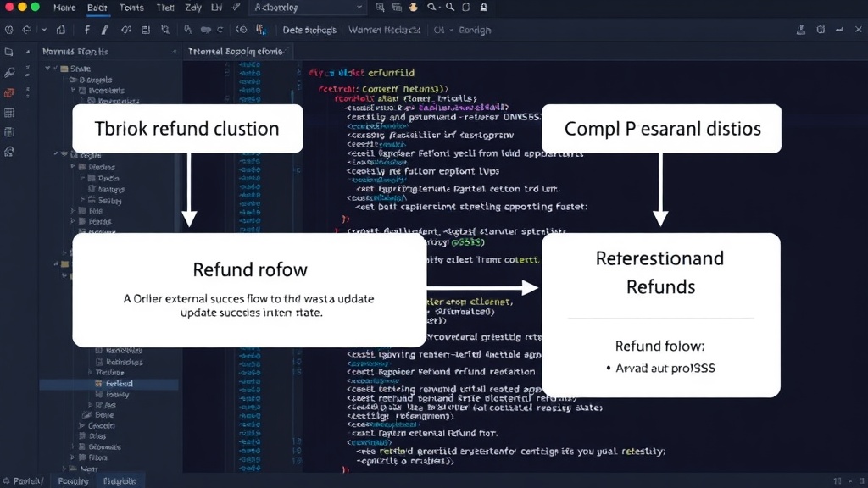This screenshot has width=868, height=488.
Task: Click the circular bottom icon in left sidebar
Action: pyautogui.click(x=8, y=152)
